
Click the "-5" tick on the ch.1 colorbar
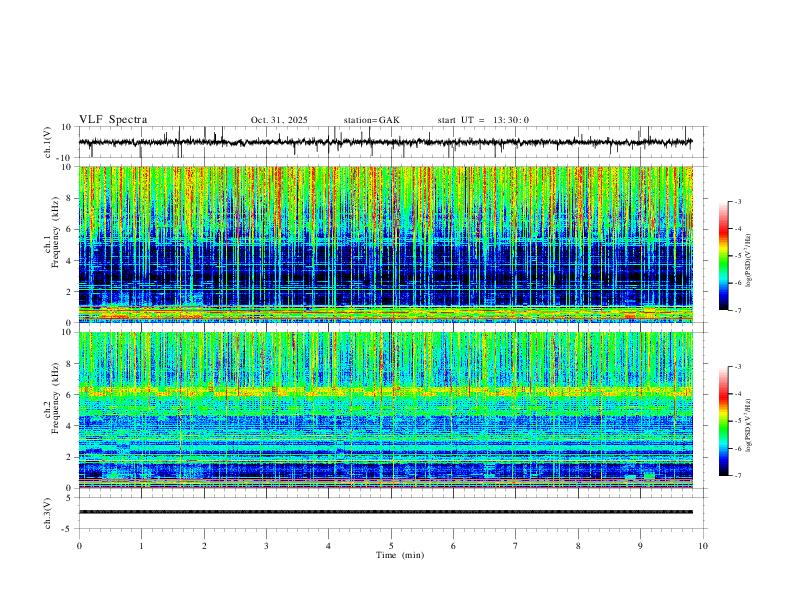tap(737, 256)
